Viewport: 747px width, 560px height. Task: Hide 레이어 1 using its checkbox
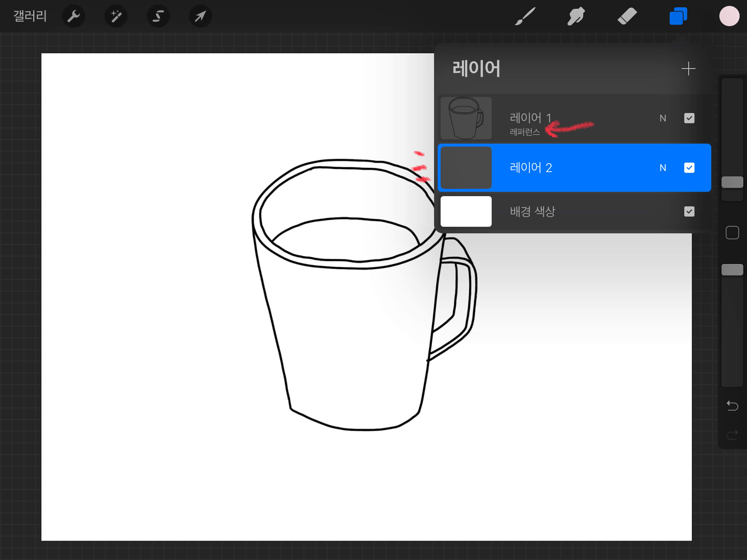[x=689, y=118]
